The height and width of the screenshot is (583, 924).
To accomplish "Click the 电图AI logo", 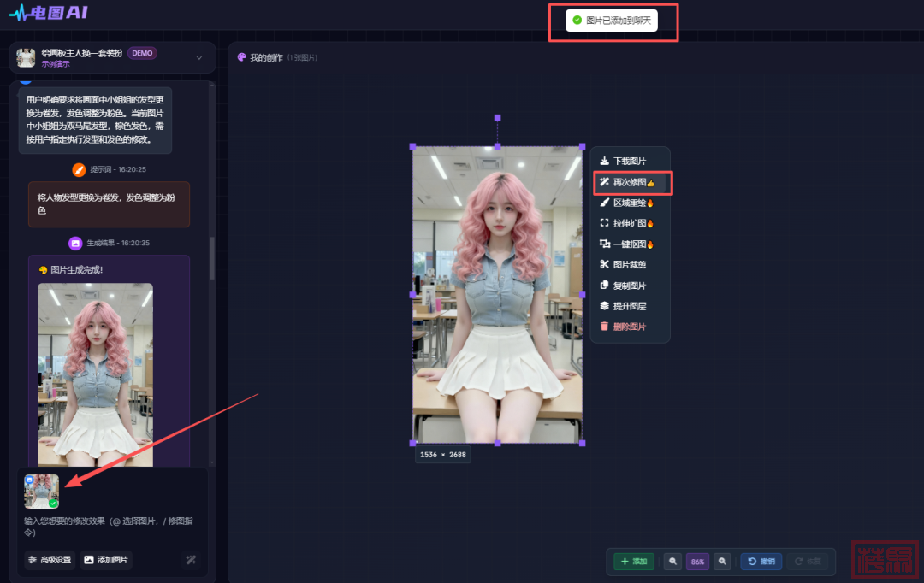I will 48,13.
